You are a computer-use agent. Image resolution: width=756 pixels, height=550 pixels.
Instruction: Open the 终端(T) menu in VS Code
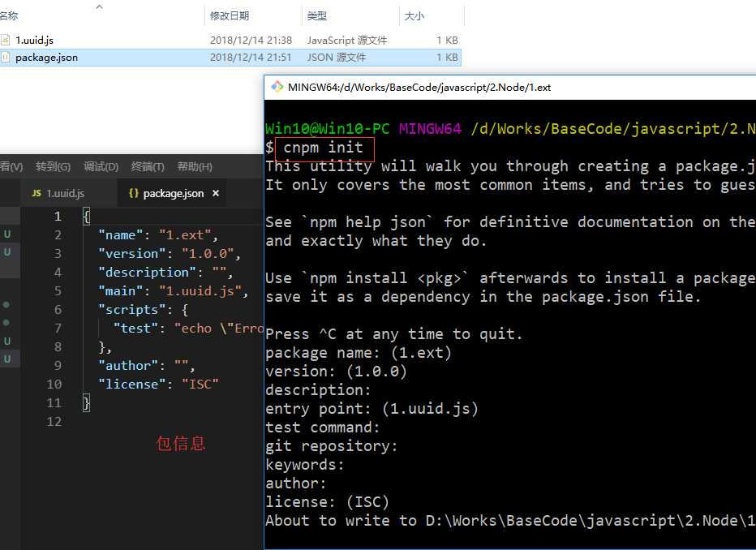tap(148, 167)
